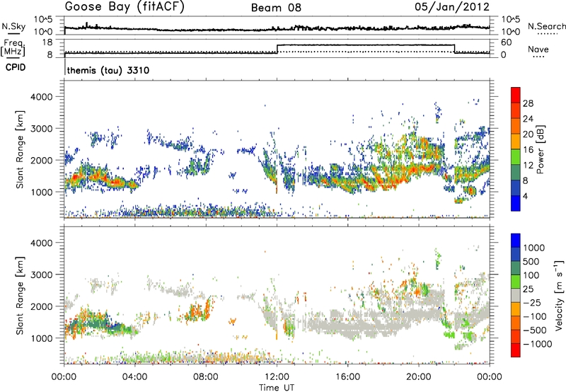Screen dimensions: 566x392
Task: Select the "N.Search" legend label
Action: (x=547, y=26)
